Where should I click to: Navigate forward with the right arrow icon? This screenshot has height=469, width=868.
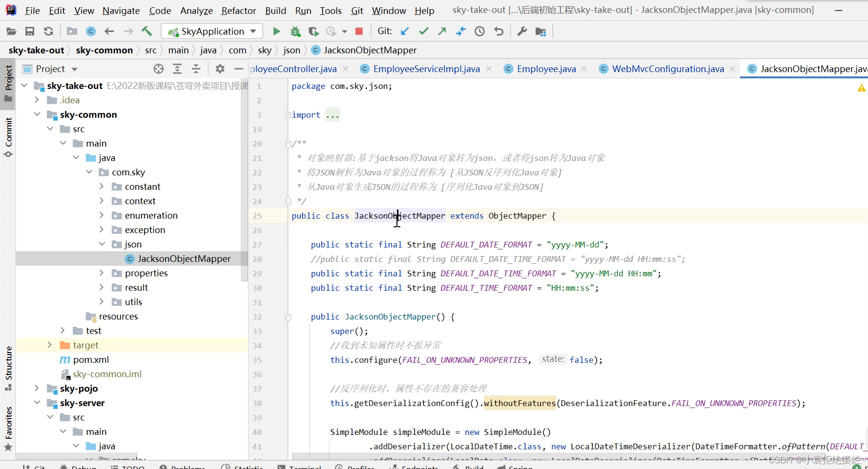(x=128, y=31)
